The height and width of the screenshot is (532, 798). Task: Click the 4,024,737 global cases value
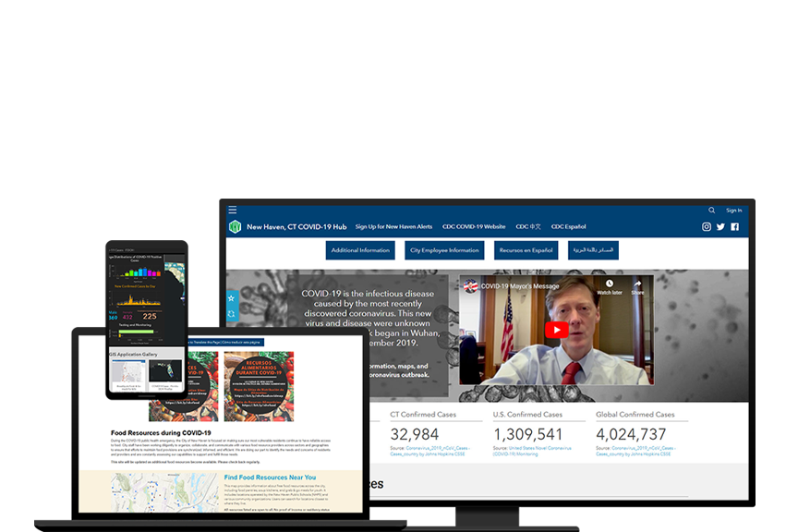(631, 434)
